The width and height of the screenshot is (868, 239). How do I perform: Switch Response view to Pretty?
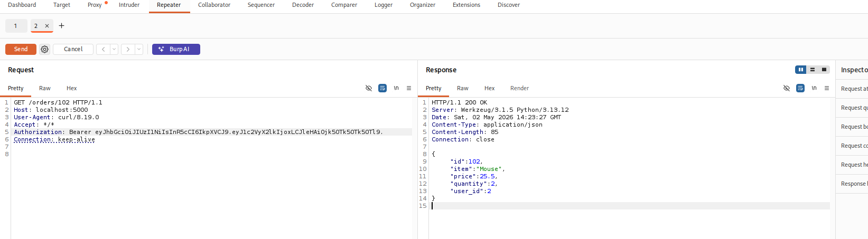click(x=434, y=88)
